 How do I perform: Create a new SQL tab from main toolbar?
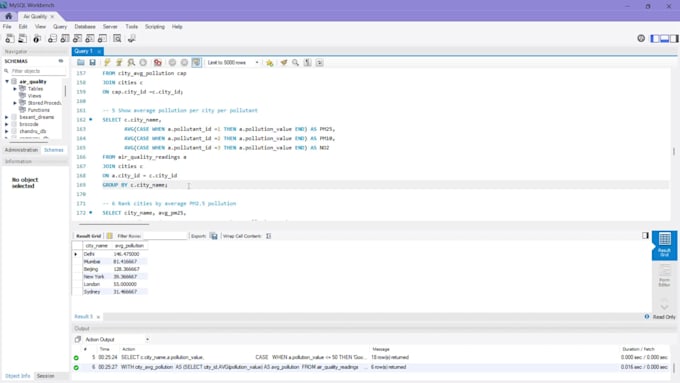(x=10, y=39)
